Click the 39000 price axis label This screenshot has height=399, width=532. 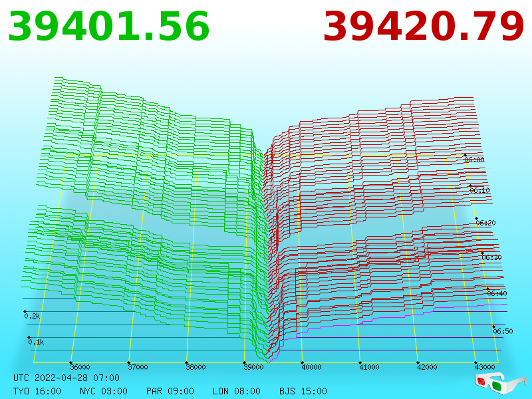(x=253, y=367)
